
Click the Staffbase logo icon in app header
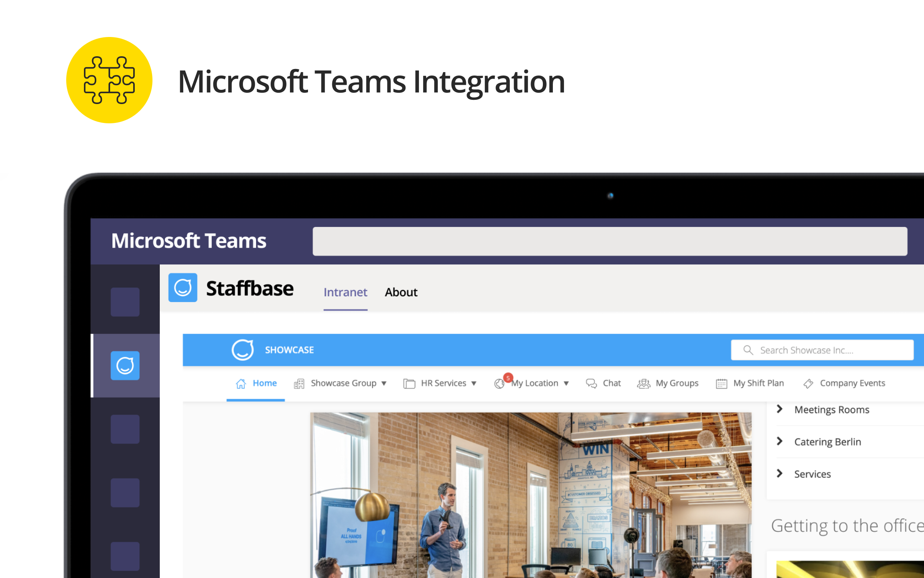pyautogui.click(x=183, y=287)
